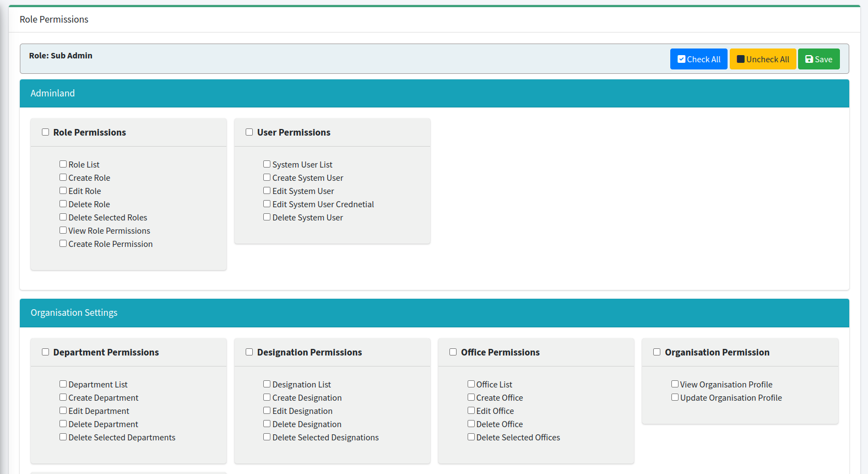Enable Delete Selected Roles permission
This screenshot has width=868, height=474.
coord(63,217)
